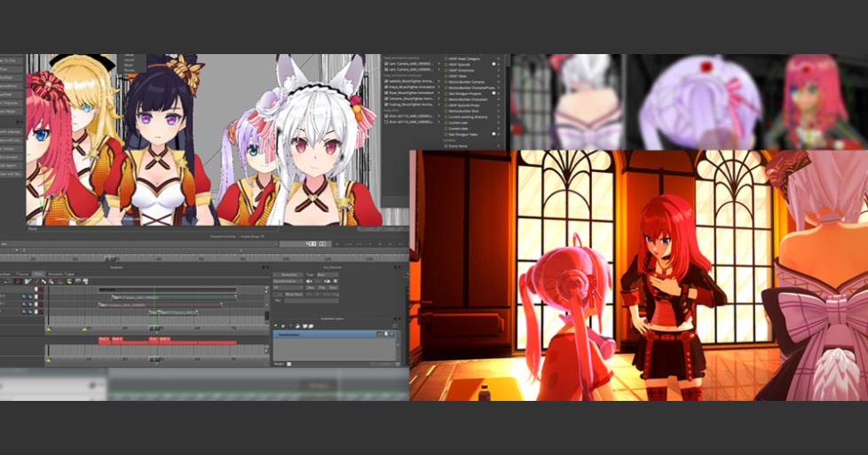Viewport: 868px width, 455px height.
Task: Uncheck the first checked shot: ep0110_s040 item
Action: pos(386,115)
